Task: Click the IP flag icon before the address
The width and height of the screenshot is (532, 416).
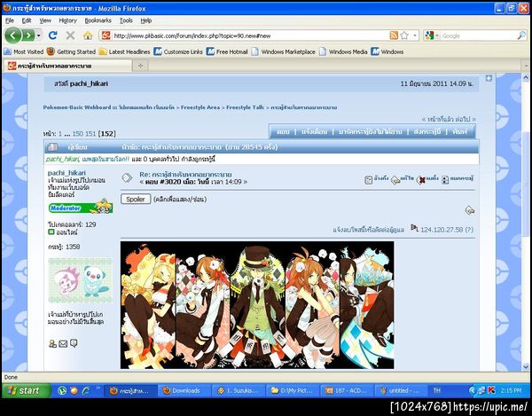Action: pyautogui.click(x=414, y=228)
